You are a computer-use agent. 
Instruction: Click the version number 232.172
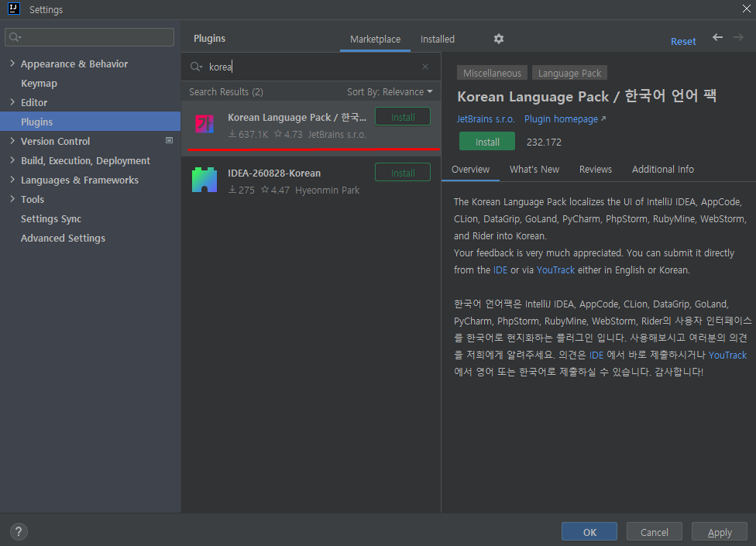click(x=544, y=142)
